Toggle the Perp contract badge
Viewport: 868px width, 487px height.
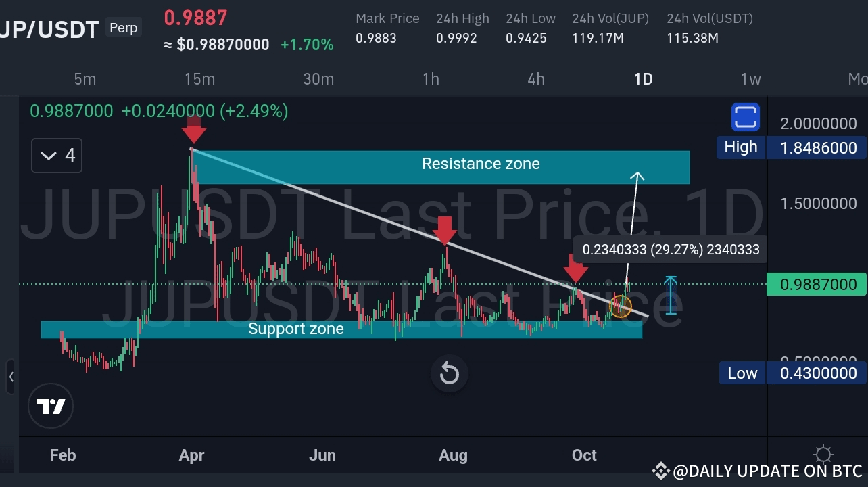123,28
